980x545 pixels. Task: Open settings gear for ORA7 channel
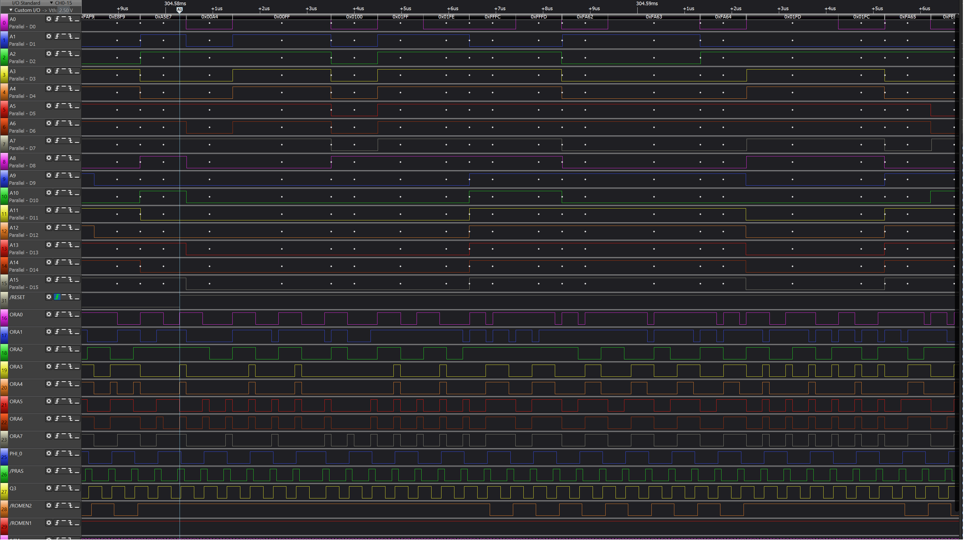[x=49, y=436]
